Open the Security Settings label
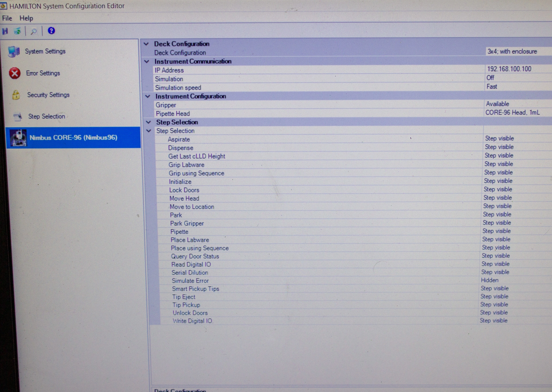552x392 pixels. [49, 95]
